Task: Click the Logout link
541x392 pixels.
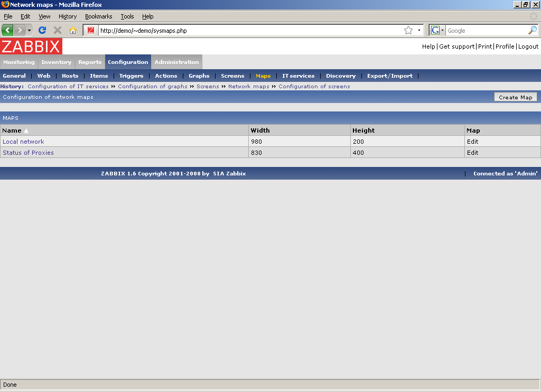Action: [528, 46]
